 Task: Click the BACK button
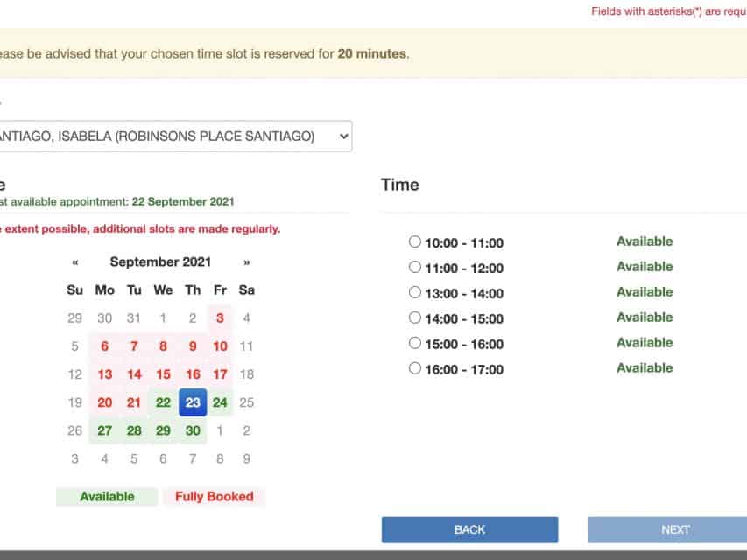469,529
